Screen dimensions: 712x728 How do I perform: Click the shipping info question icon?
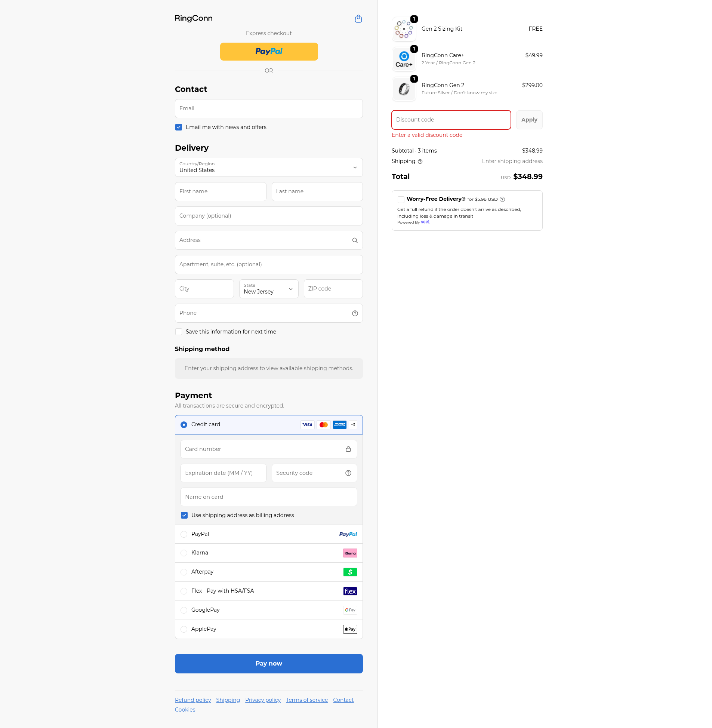click(x=420, y=162)
